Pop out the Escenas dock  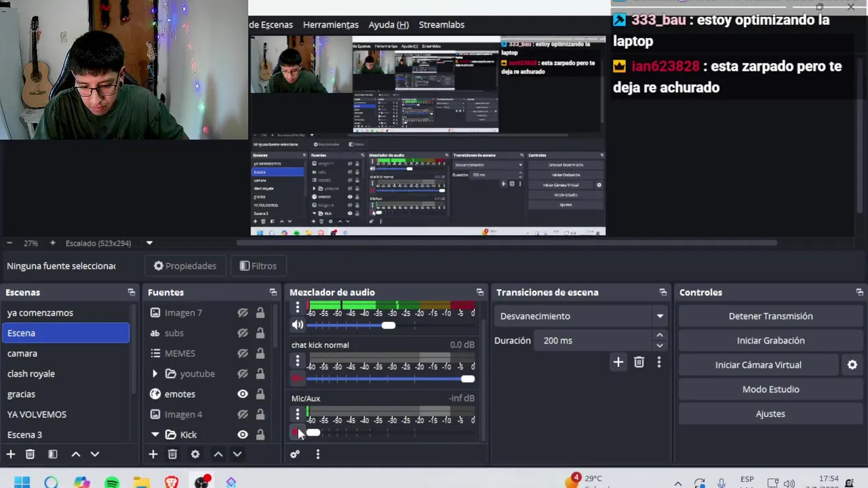132,292
